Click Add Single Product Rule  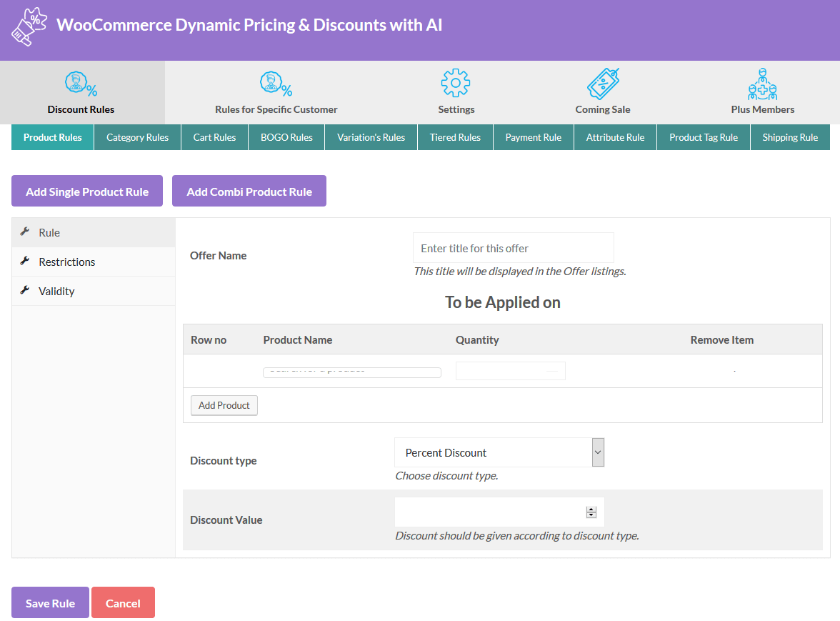tap(86, 191)
